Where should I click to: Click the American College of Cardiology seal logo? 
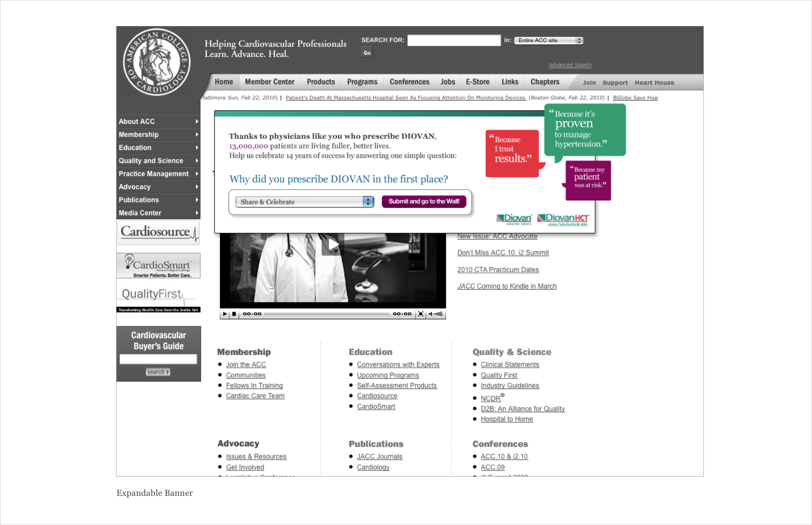(x=157, y=62)
